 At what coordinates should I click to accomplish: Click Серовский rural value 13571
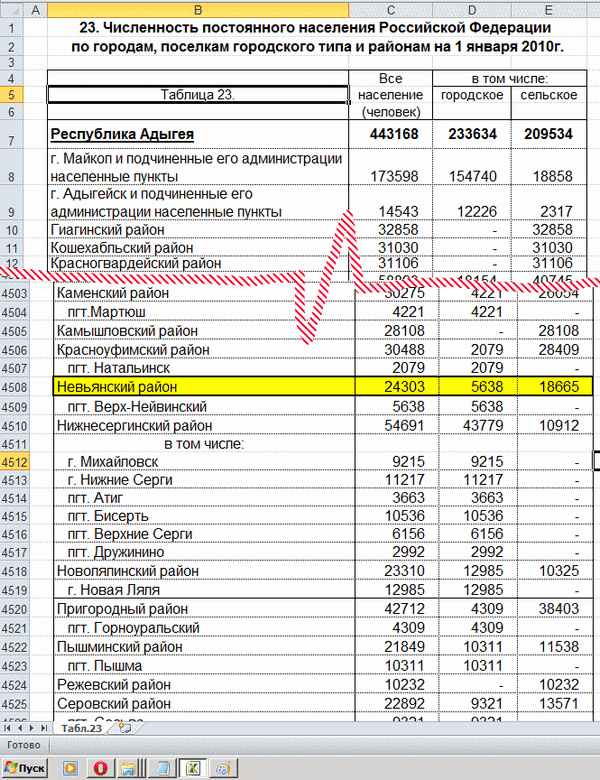coord(555,704)
